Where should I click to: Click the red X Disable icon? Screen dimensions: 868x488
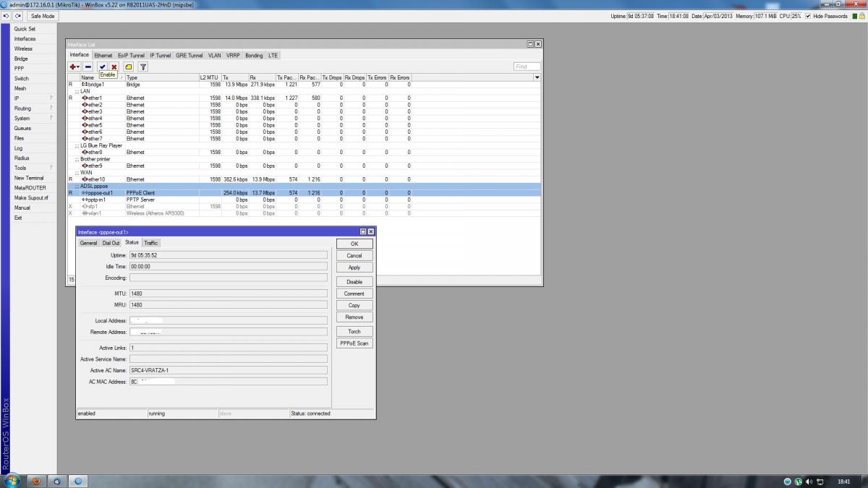click(114, 67)
